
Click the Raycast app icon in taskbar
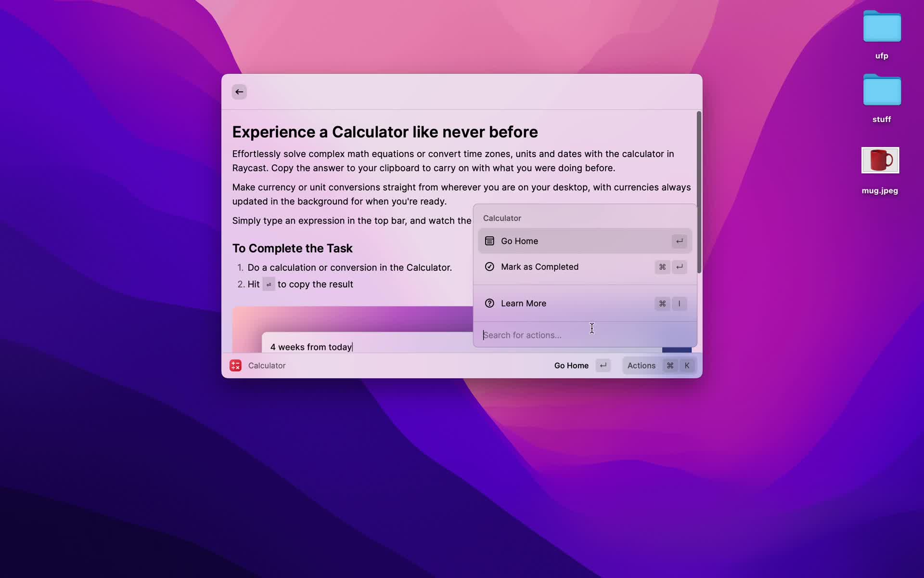click(x=235, y=366)
